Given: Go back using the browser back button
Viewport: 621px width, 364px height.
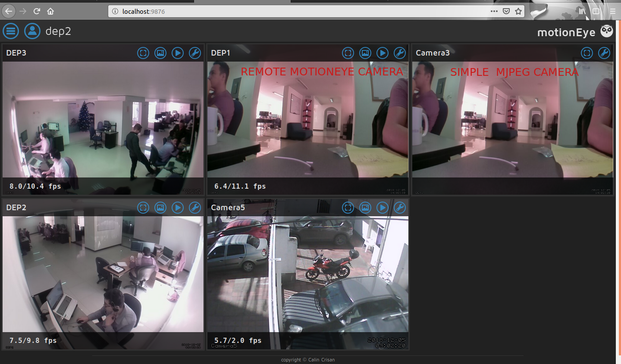Looking at the screenshot, I should (x=9, y=11).
